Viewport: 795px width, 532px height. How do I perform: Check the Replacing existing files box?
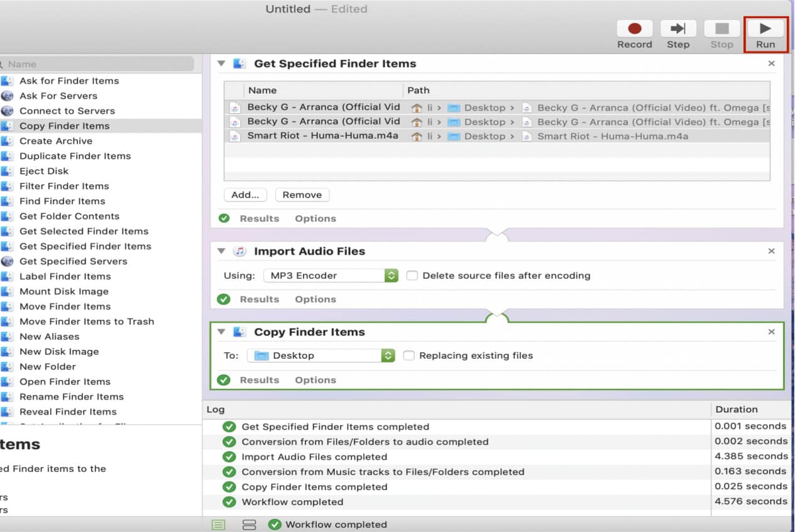[408, 356]
